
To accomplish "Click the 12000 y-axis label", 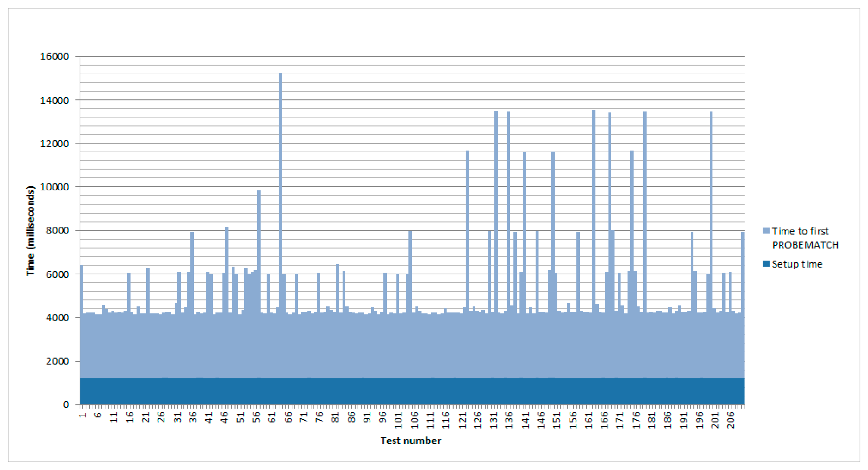I will 55,144.
